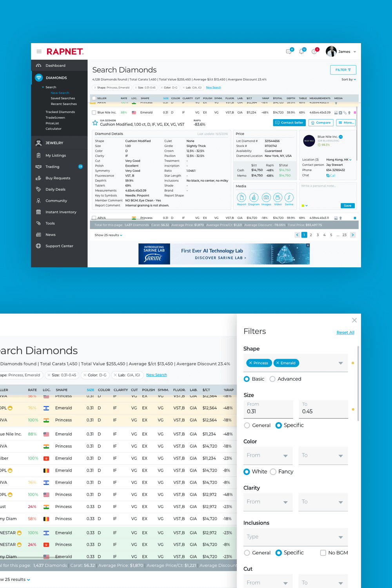392x588 pixels.
Task: Close the Sarine Lab ad banner
Action: (x=308, y=245)
